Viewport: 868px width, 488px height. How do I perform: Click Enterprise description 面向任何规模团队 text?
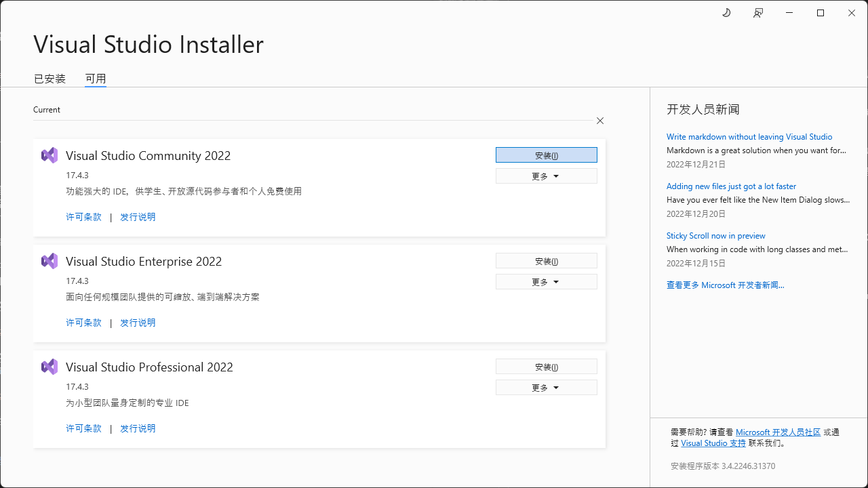coord(163,297)
